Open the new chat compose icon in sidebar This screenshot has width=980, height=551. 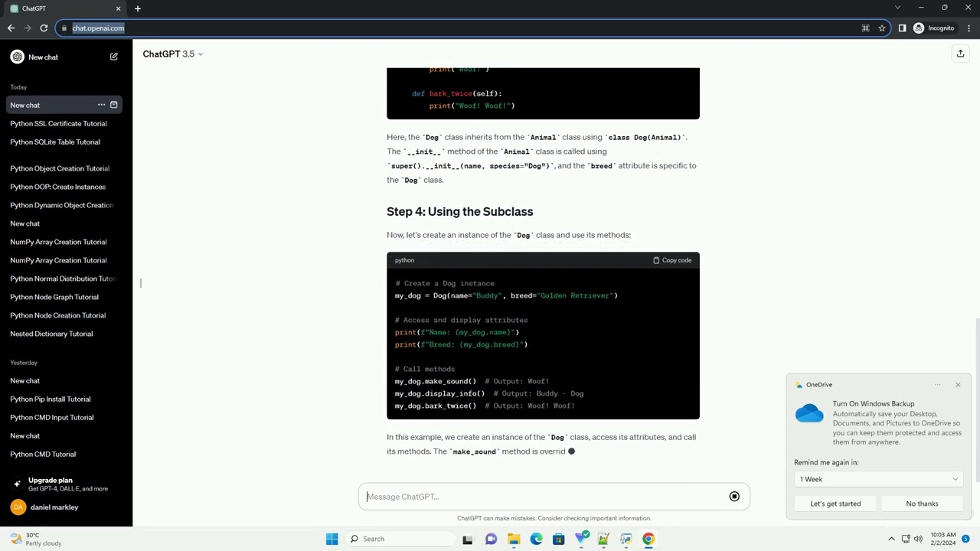(114, 57)
